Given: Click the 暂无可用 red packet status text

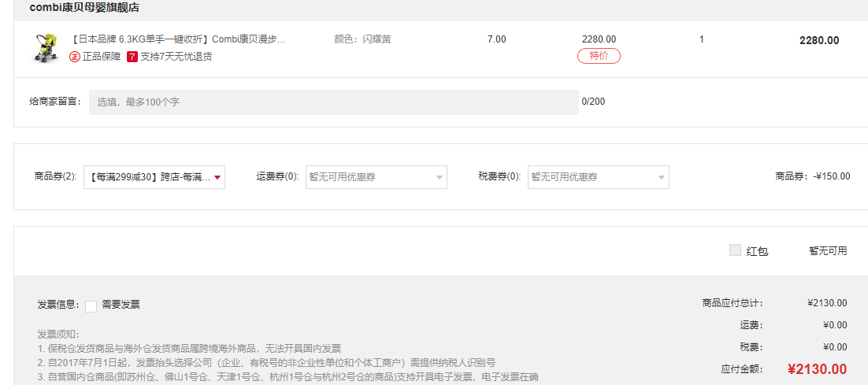Looking at the screenshot, I should [828, 250].
